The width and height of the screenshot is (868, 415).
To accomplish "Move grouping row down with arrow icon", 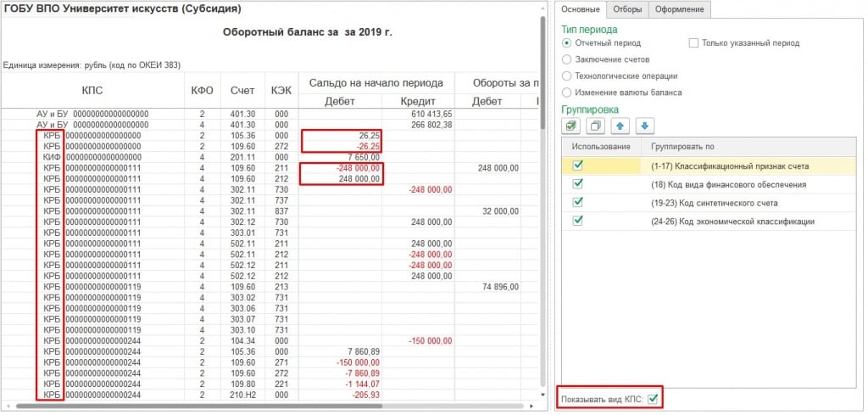I will click(x=644, y=126).
